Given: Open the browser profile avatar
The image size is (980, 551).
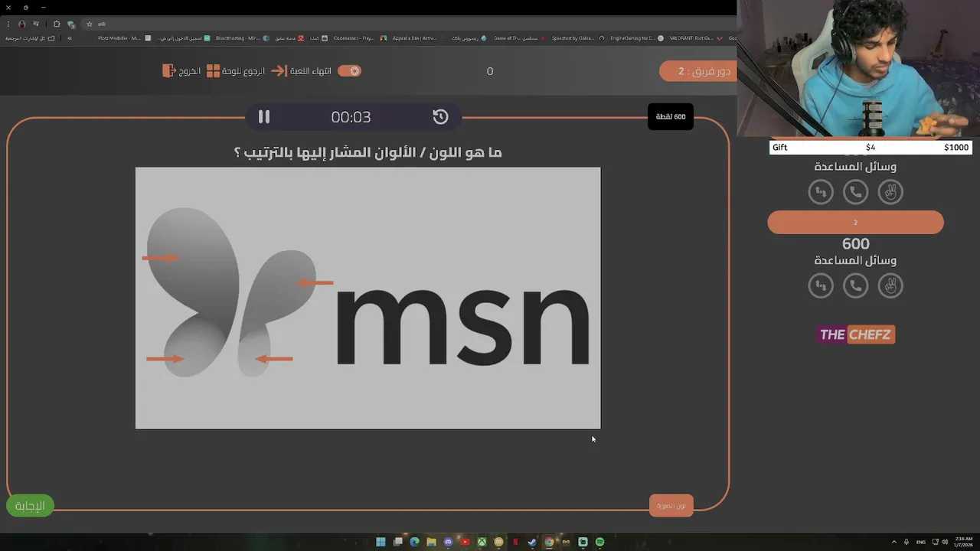Looking at the screenshot, I should [21, 24].
